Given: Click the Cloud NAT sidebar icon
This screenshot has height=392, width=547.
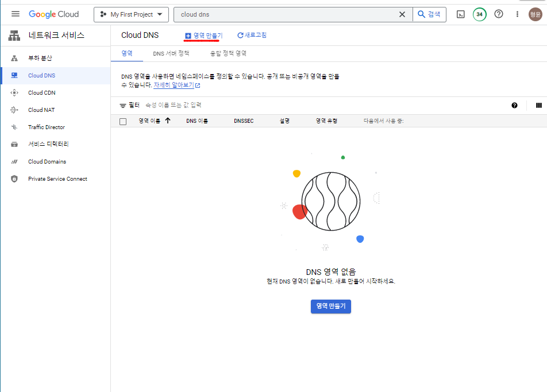Looking at the screenshot, I should point(14,110).
